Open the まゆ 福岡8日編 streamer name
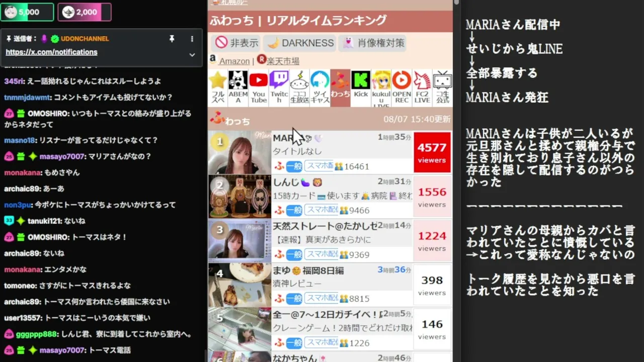 point(308,271)
